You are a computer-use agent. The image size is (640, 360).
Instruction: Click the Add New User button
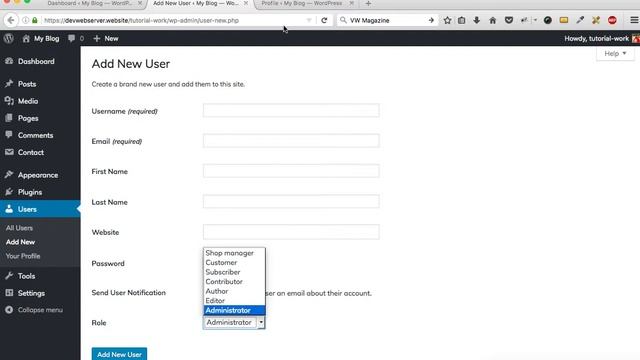(x=119, y=354)
